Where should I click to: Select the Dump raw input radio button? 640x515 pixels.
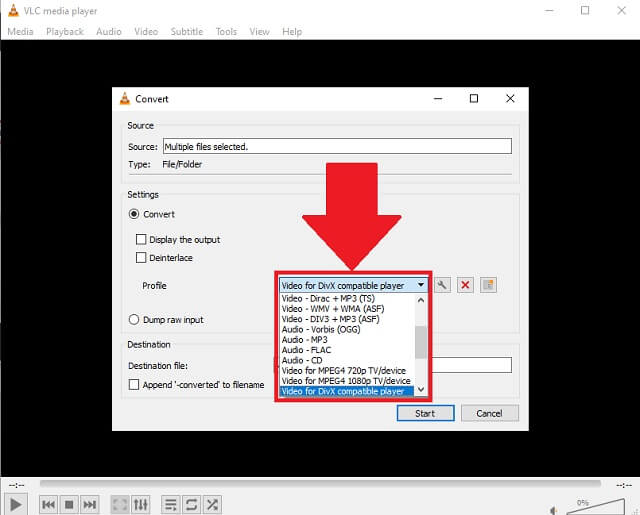click(x=134, y=320)
